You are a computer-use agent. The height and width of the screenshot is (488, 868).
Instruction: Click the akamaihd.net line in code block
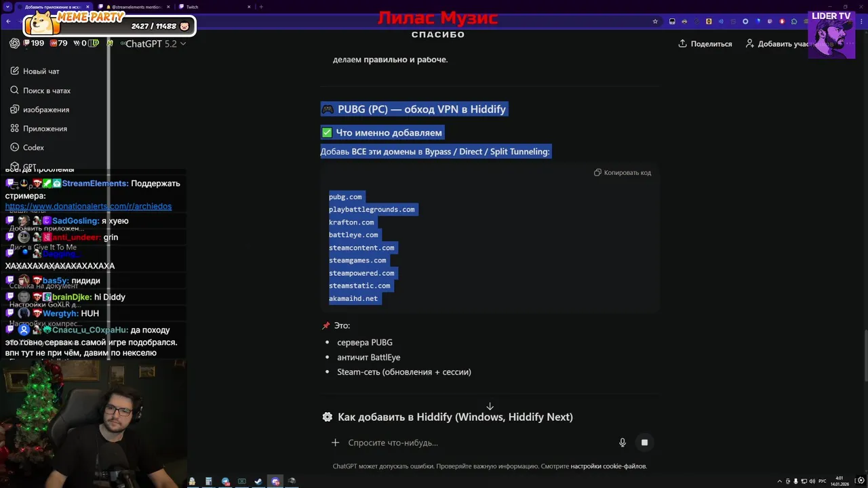353,298
